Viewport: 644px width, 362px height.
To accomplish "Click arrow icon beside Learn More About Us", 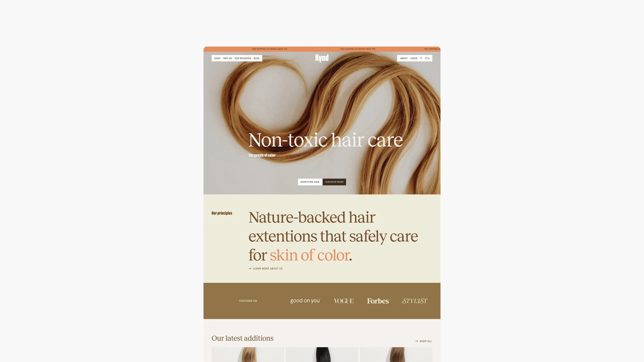I will point(250,269).
